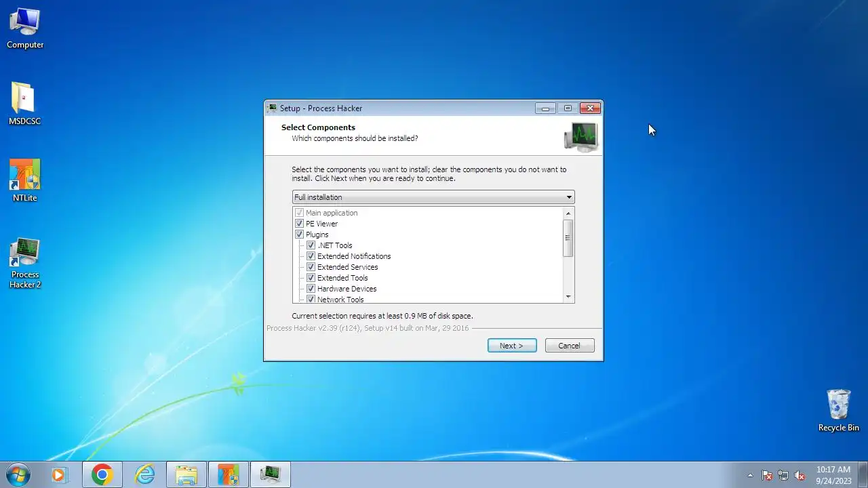Screen dimensions: 868x488
Task: Click the Extended Tools label
Action: pos(342,278)
